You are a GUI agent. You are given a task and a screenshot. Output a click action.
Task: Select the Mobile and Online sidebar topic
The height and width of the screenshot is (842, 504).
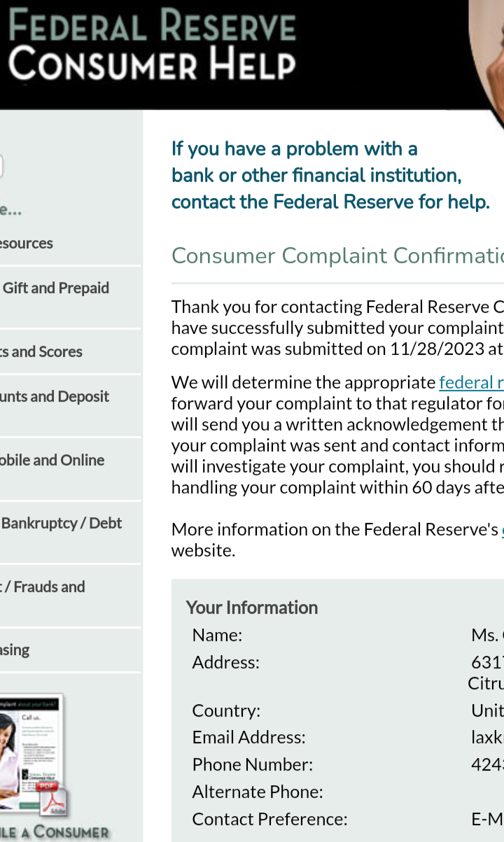tap(52, 461)
